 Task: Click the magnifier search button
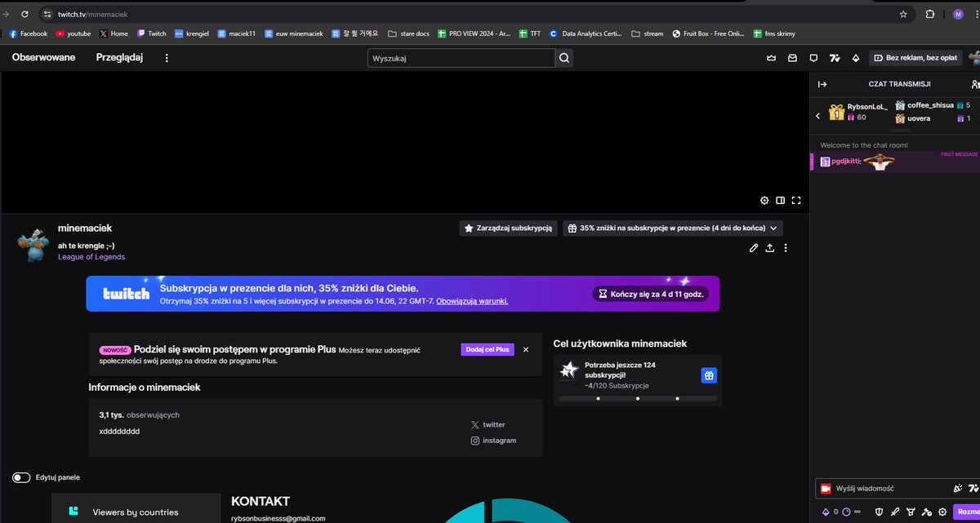click(564, 58)
